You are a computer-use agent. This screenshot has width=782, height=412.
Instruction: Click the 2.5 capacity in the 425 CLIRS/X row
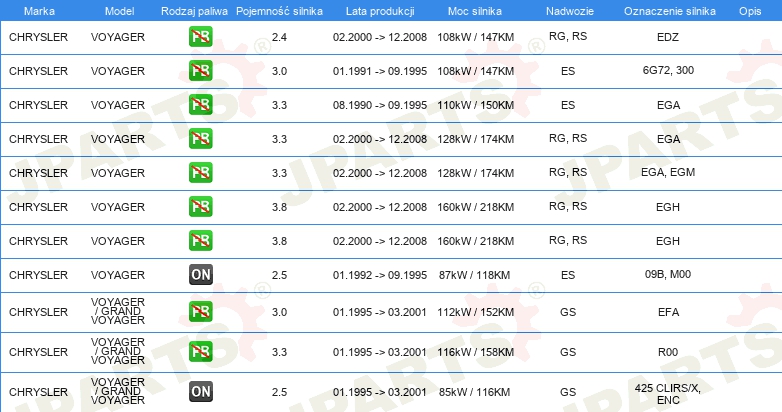[x=279, y=392]
